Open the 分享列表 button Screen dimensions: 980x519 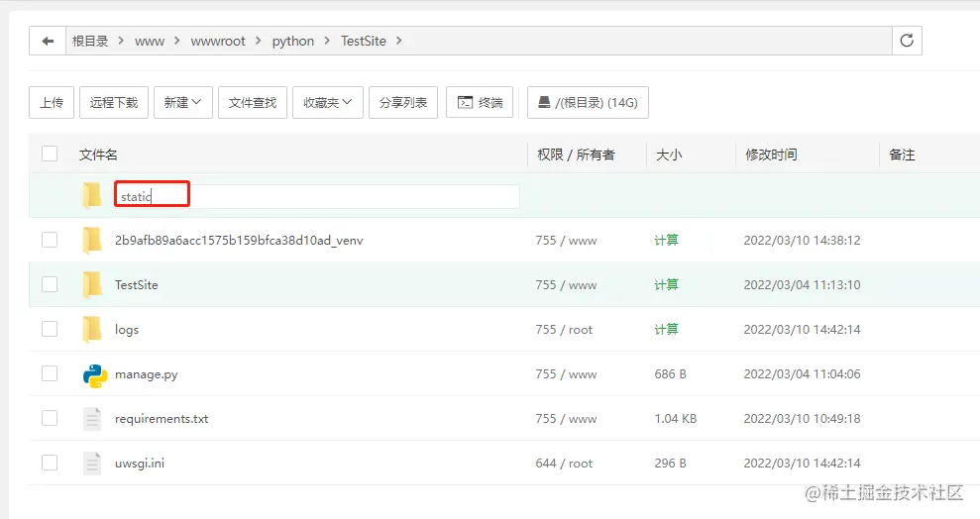[x=403, y=102]
